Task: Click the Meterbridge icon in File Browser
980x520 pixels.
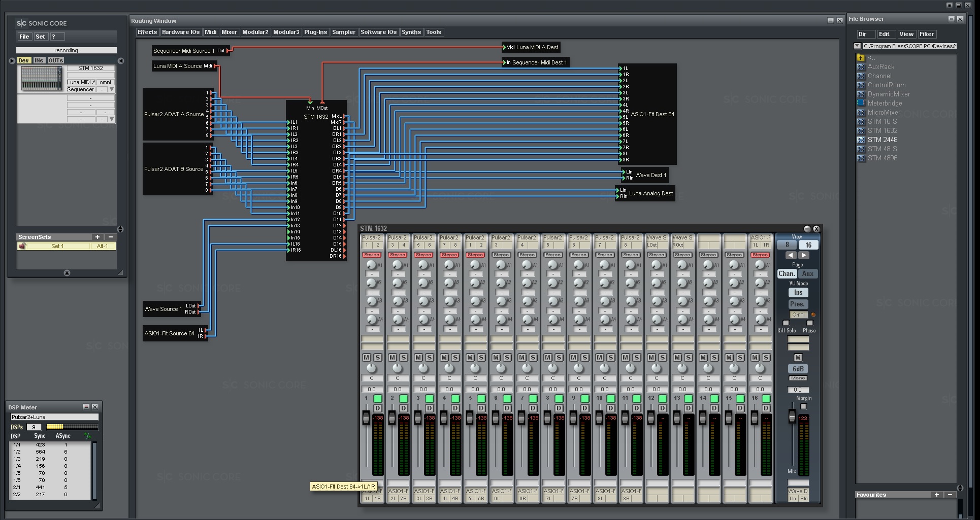Action: [861, 103]
